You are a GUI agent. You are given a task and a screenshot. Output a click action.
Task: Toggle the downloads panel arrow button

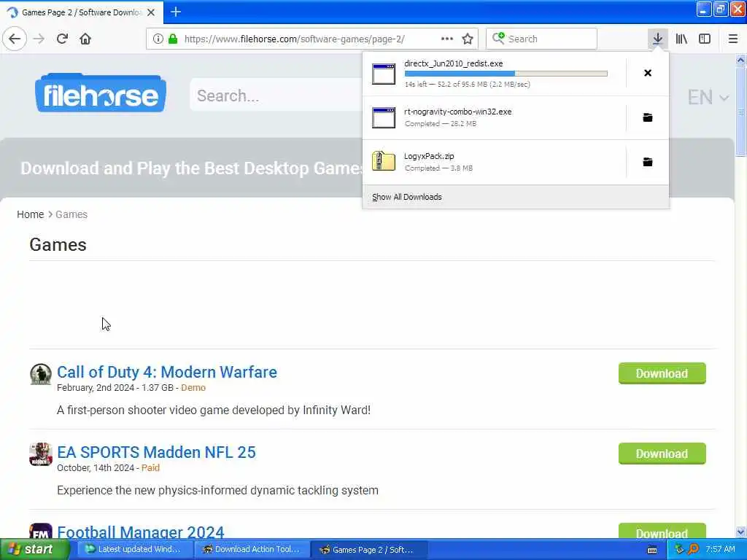coord(657,39)
